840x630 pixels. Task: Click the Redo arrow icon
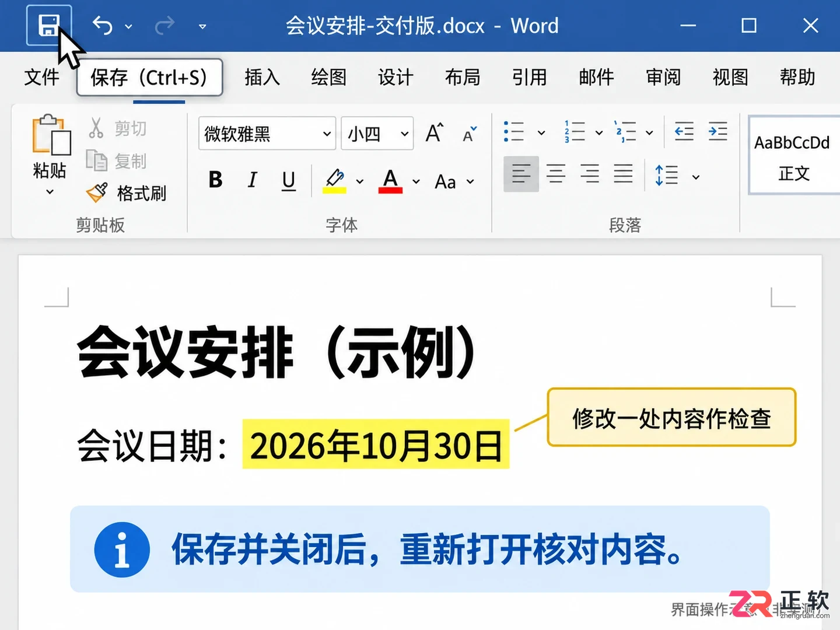[x=164, y=26]
